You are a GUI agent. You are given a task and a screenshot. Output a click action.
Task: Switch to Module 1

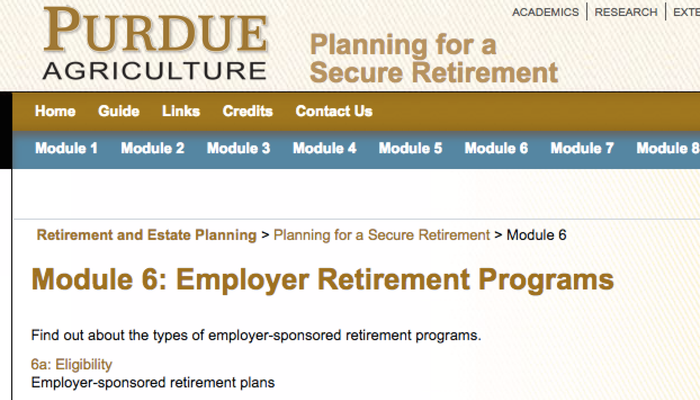[67, 148]
